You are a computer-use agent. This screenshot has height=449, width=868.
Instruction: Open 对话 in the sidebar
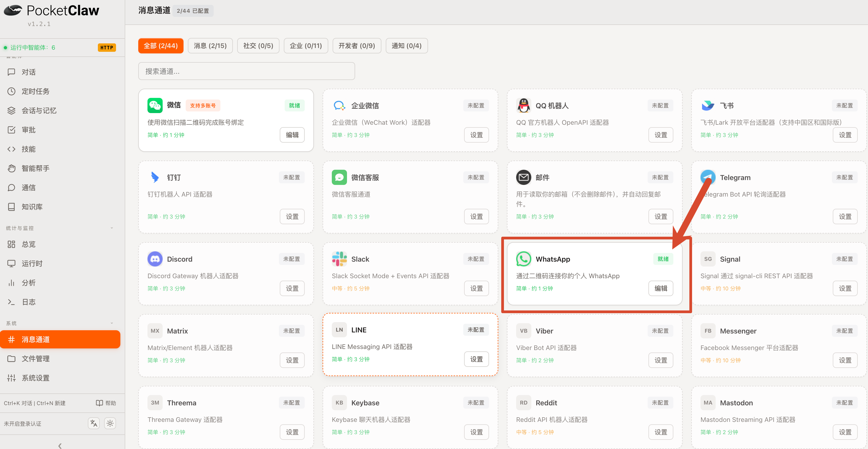coord(60,72)
